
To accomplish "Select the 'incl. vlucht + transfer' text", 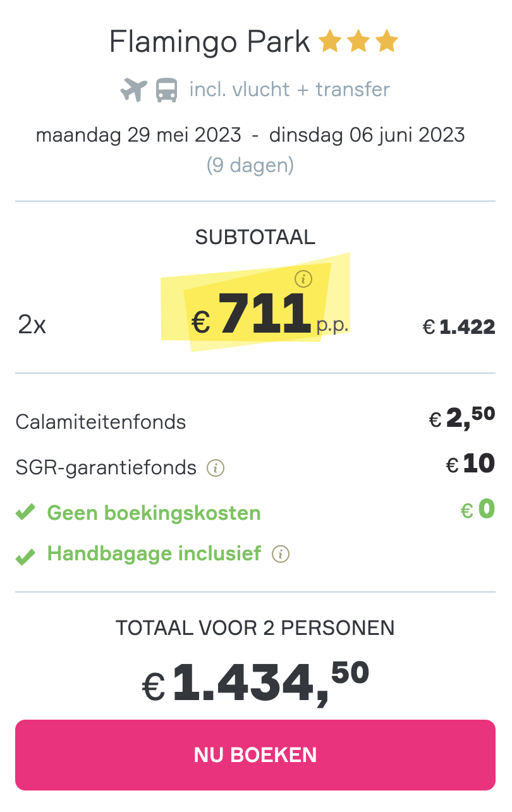I will [x=290, y=90].
